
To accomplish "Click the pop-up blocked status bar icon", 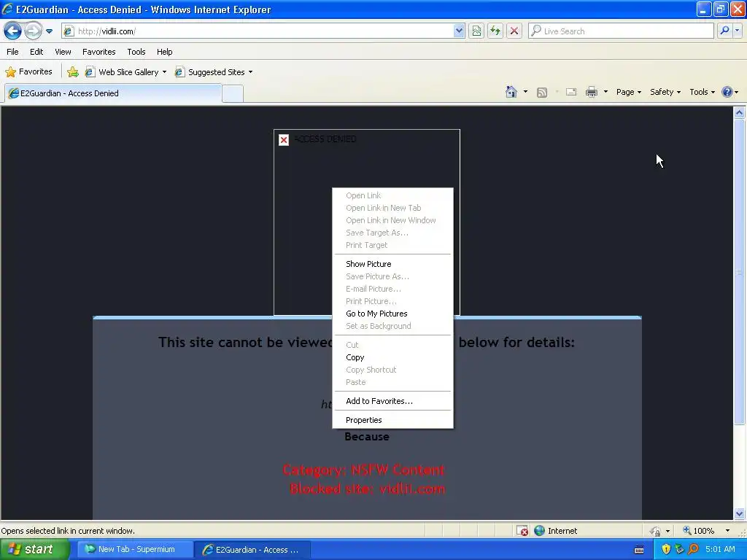I will pos(522,531).
